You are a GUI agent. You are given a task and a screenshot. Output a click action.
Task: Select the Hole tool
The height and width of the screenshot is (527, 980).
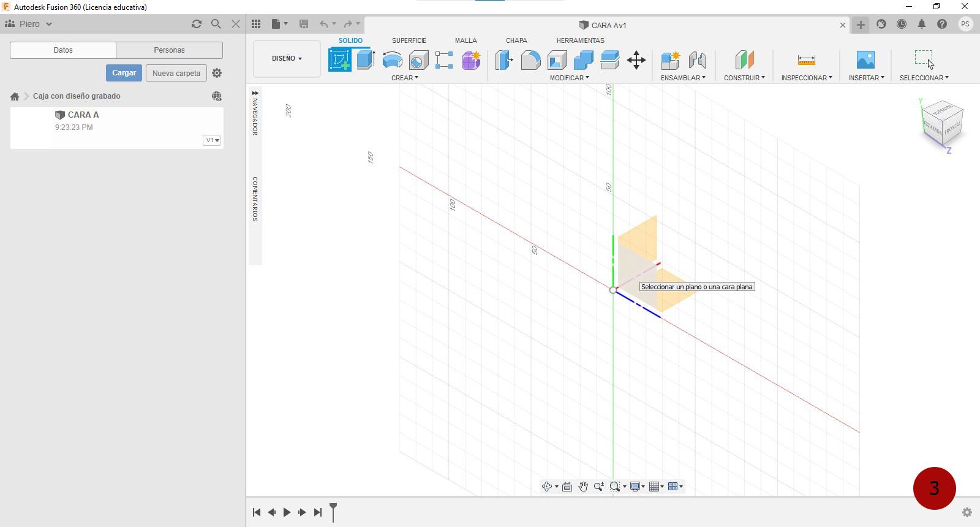[418, 60]
